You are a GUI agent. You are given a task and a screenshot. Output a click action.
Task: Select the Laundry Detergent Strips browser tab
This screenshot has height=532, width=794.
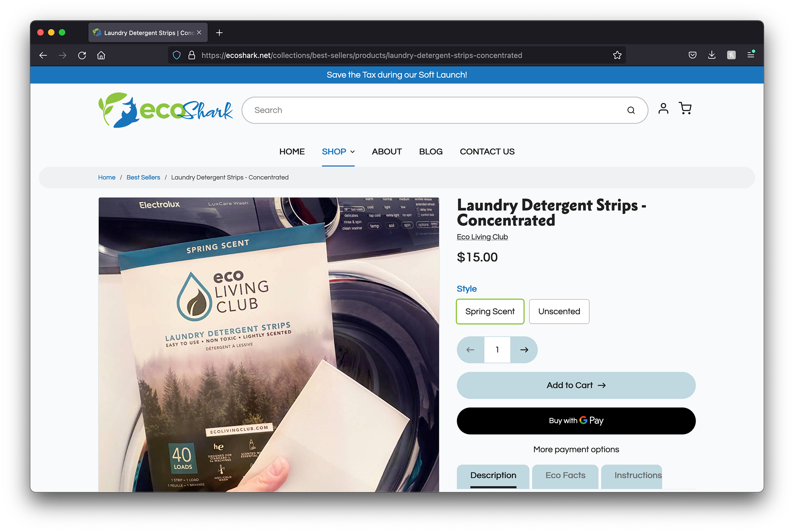pyautogui.click(x=148, y=33)
